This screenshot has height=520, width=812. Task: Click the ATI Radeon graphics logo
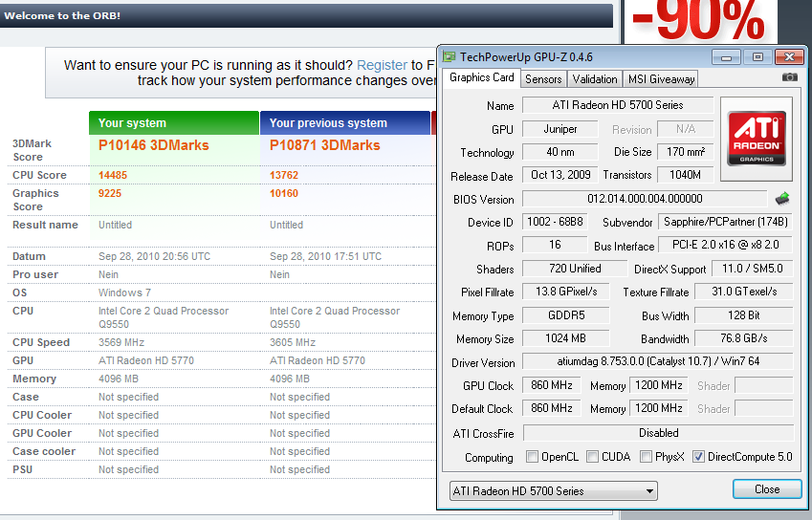[757, 139]
